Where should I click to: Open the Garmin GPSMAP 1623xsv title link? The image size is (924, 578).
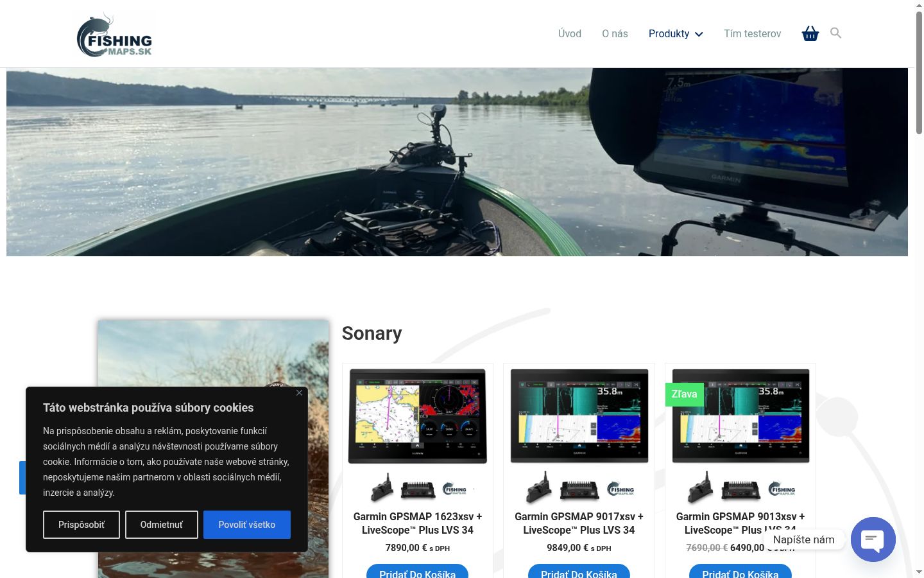[418, 523]
